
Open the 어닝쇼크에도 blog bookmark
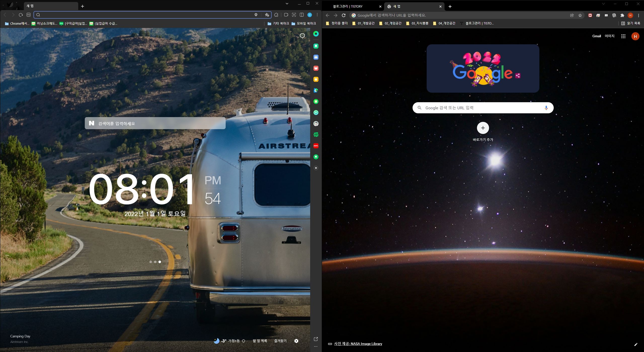tap(45, 23)
